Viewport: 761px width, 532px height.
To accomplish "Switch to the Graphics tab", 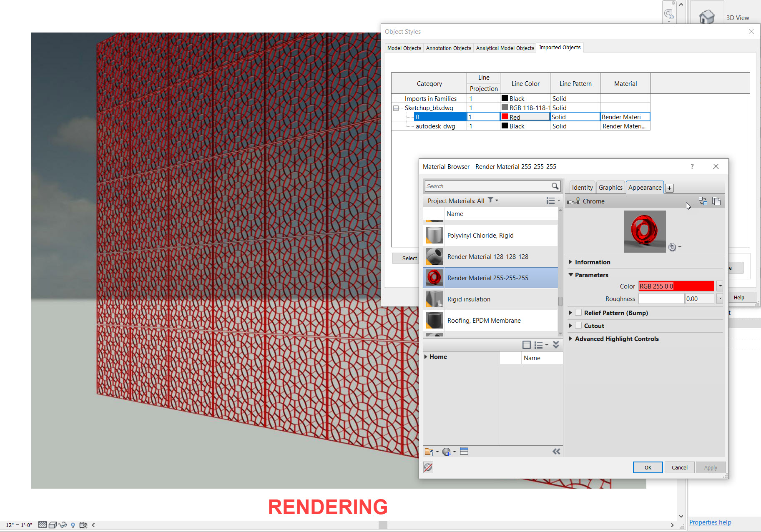I will [610, 187].
